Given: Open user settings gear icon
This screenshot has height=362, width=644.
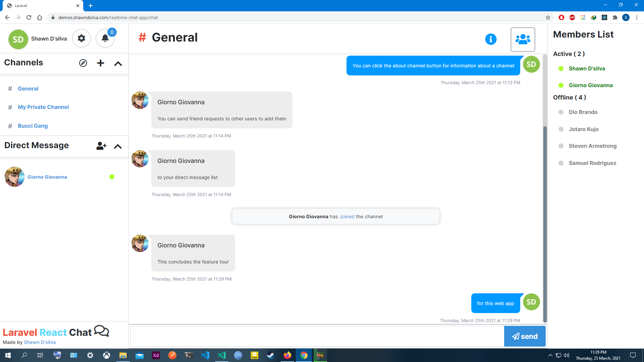Looking at the screenshot, I should pyautogui.click(x=82, y=39).
